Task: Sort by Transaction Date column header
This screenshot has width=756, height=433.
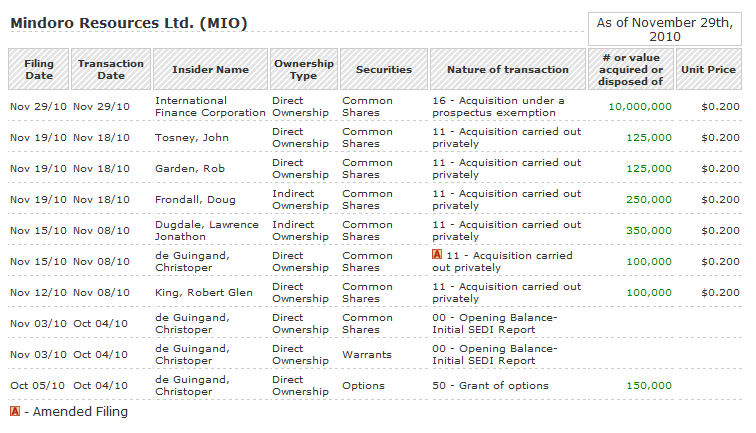Action: click(x=111, y=69)
